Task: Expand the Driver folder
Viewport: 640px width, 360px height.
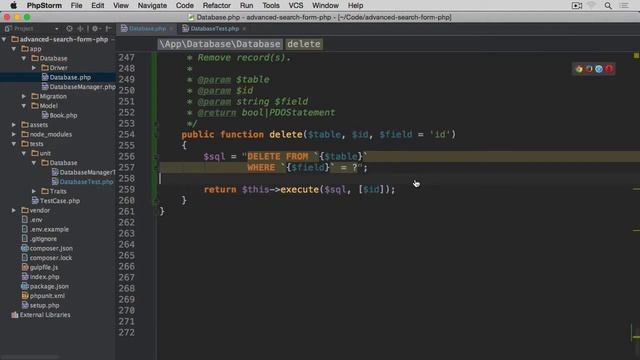Action: pyautogui.click(x=34, y=68)
